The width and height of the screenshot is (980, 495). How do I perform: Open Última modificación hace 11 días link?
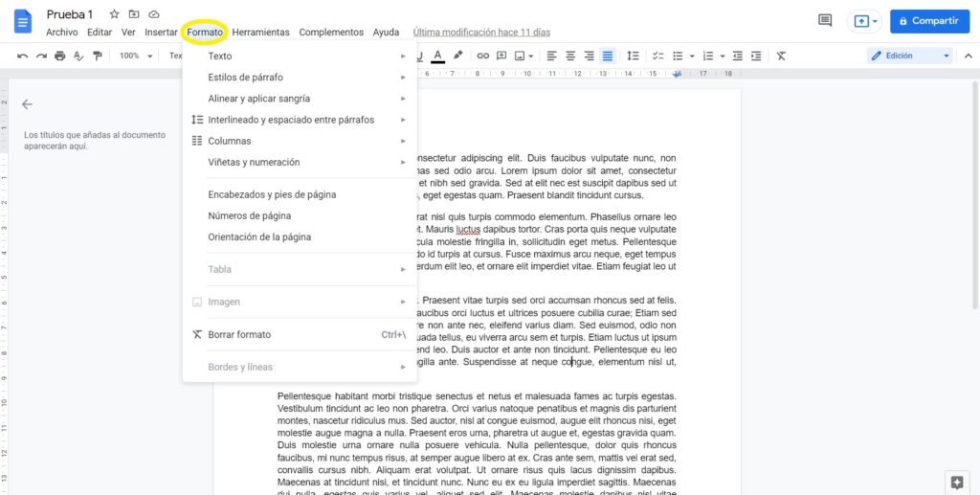[x=482, y=32]
